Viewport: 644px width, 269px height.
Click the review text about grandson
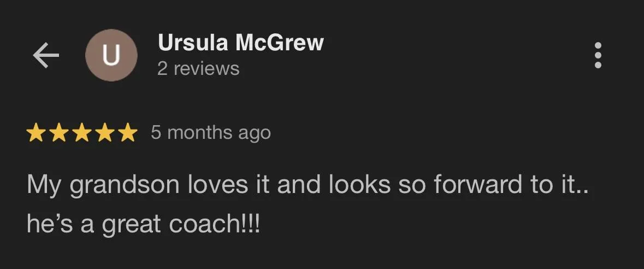[308, 204]
